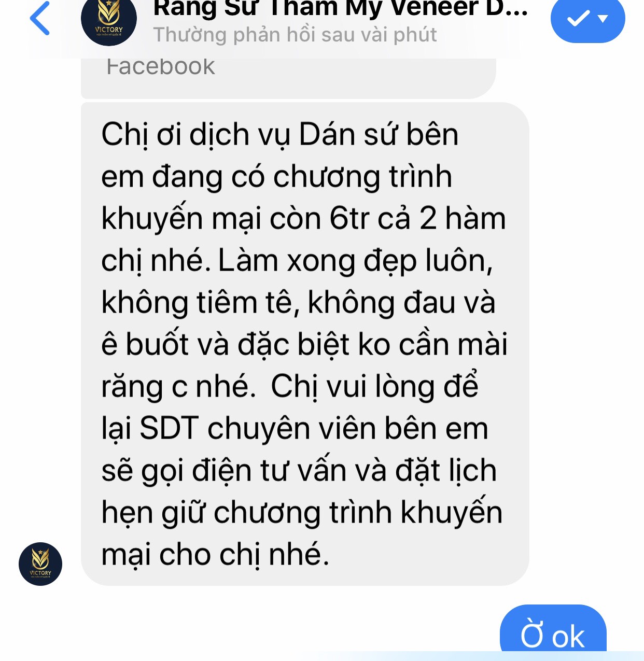Viewport: 644px width, 661px height.
Task: Click the "Chị ơi dịch vụ Dán sứ bên" line
Action: coord(280,135)
